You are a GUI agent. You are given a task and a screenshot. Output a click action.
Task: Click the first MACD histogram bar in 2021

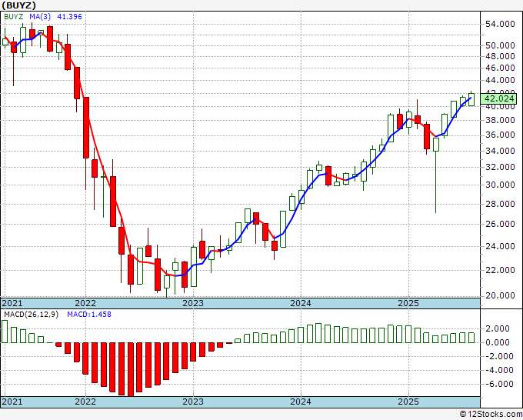click(x=5, y=332)
